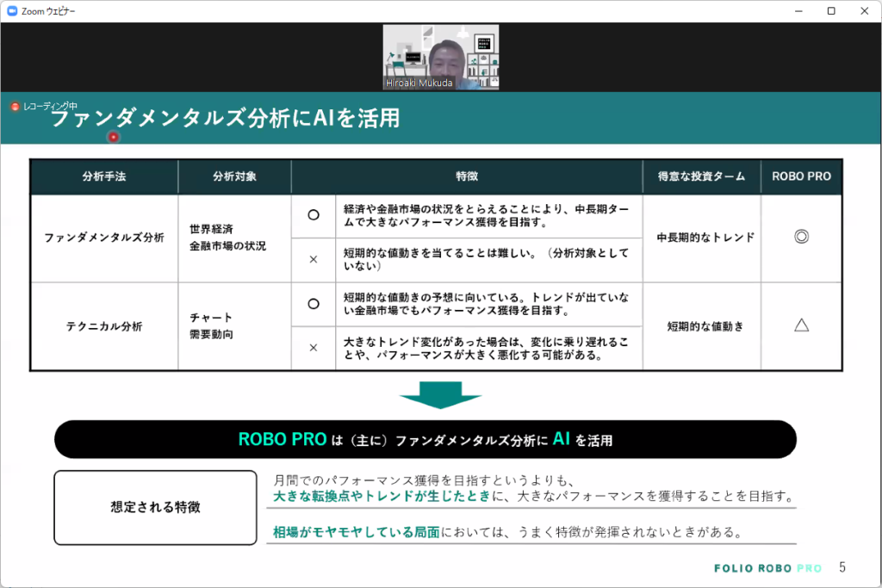Click the red laser pointer dot on the slide
The height and width of the screenshot is (588, 882).
tap(113, 137)
